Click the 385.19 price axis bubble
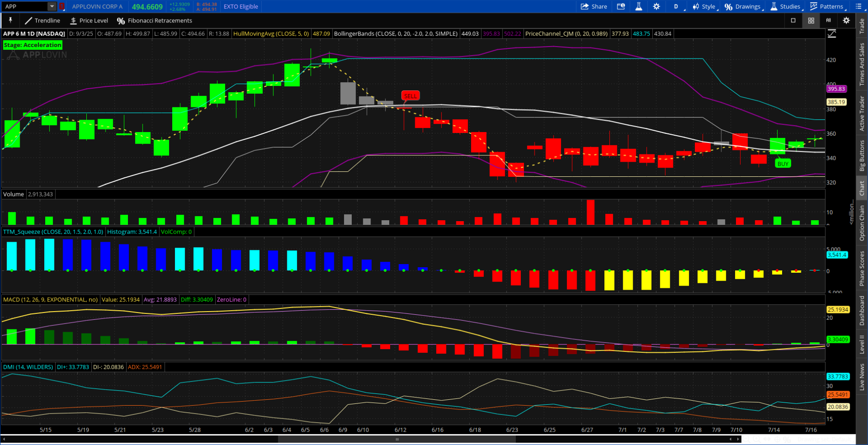The width and height of the screenshot is (868, 445). (836, 102)
